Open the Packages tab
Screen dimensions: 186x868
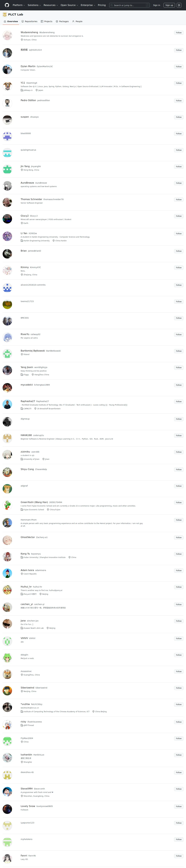(62, 21)
